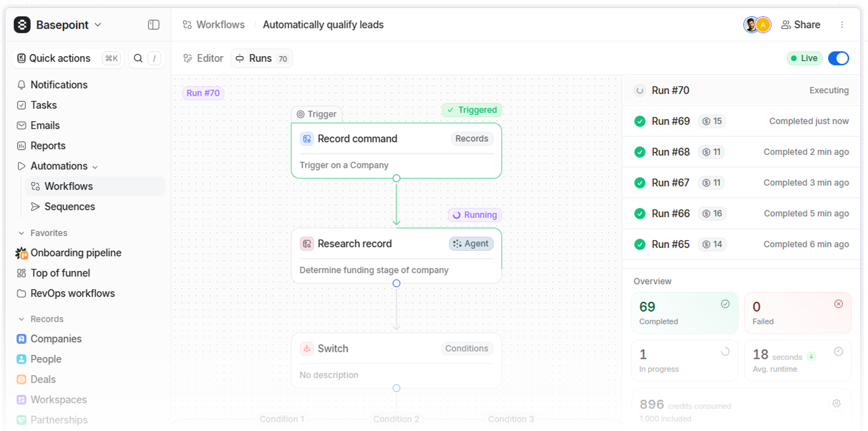The height and width of the screenshot is (431, 868).
Task: Click the Basepoint logo icon
Action: tap(22, 25)
